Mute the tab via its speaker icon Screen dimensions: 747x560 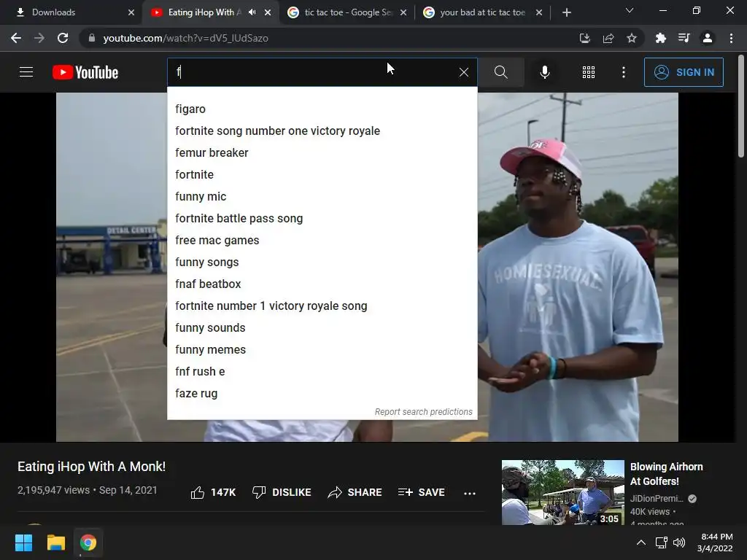[x=252, y=12]
